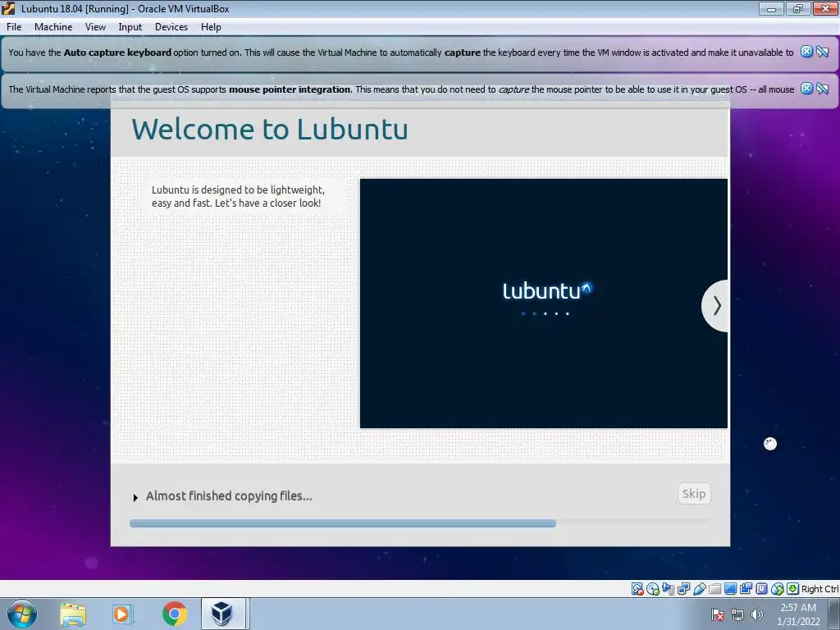Viewport: 840px width, 630px height.
Task: Click the display monitor status icon
Action: pyautogui.click(x=730, y=589)
